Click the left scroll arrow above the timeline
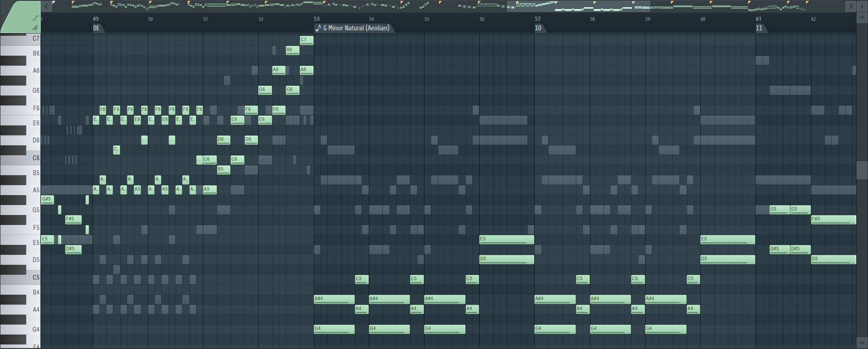Screen dimensions: 868x349 point(46,6)
